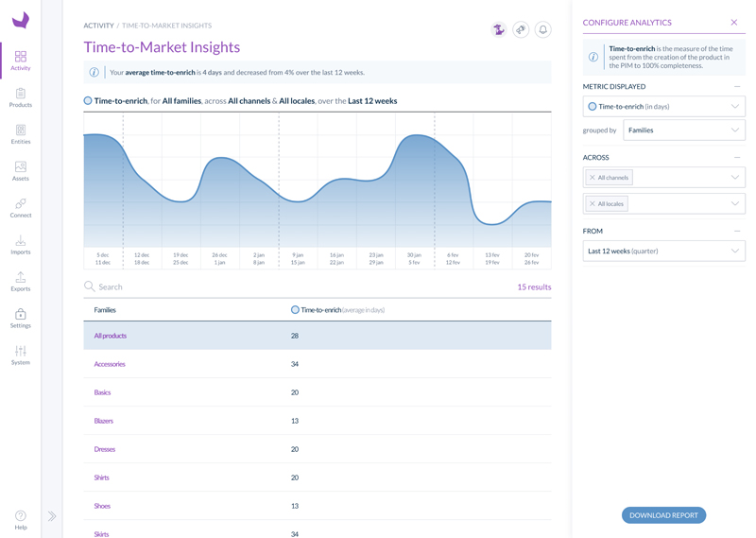The height and width of the screenshot is (538, 756).
Task: Open Entities from the sidebar
Action: [20, 134]
